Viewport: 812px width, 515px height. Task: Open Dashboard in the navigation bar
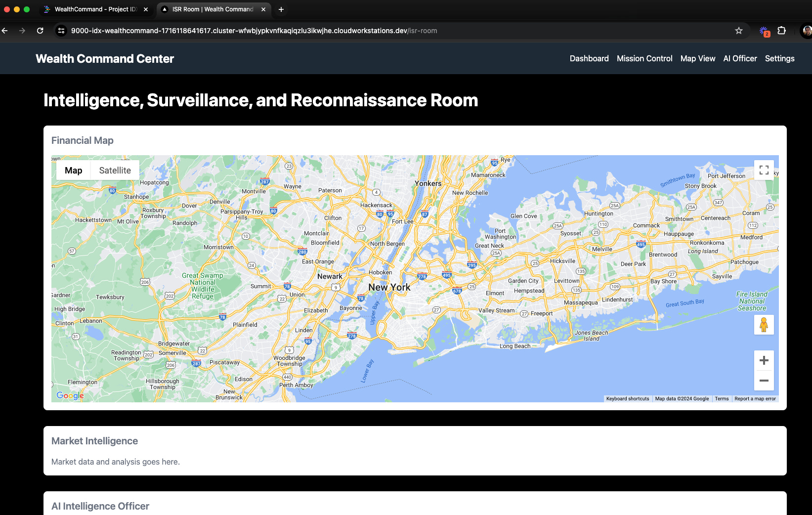[589, 58]
